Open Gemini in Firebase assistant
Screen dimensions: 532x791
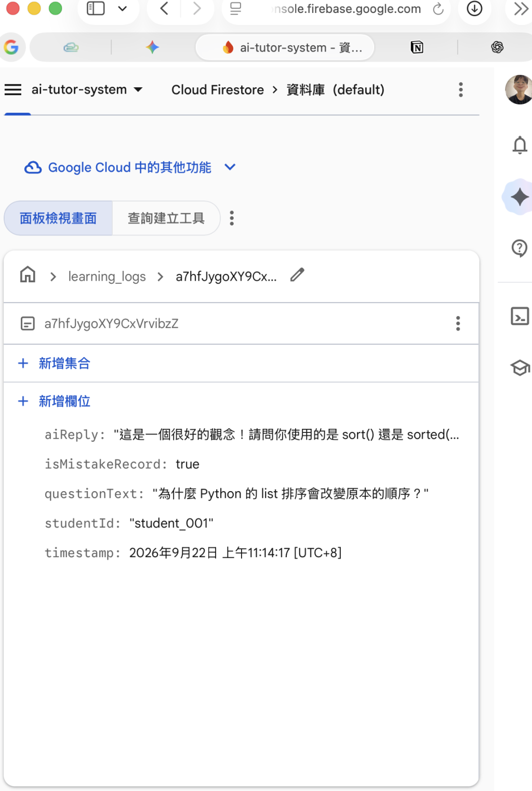518,197
